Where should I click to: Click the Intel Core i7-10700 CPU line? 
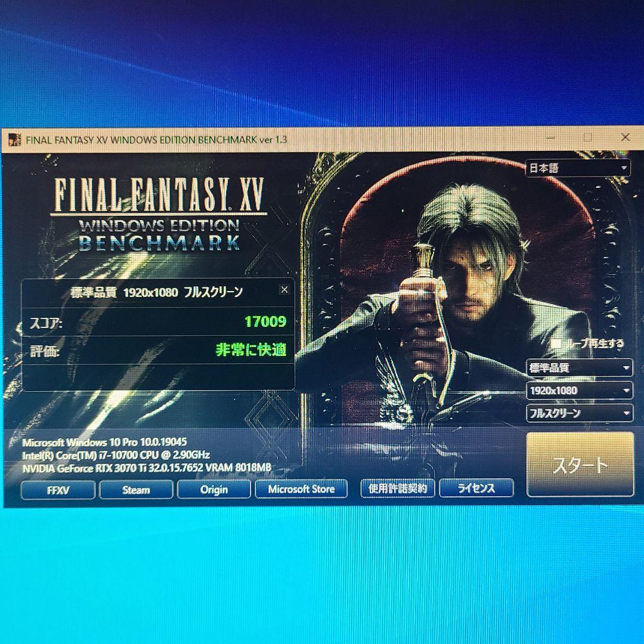point(116,455)
